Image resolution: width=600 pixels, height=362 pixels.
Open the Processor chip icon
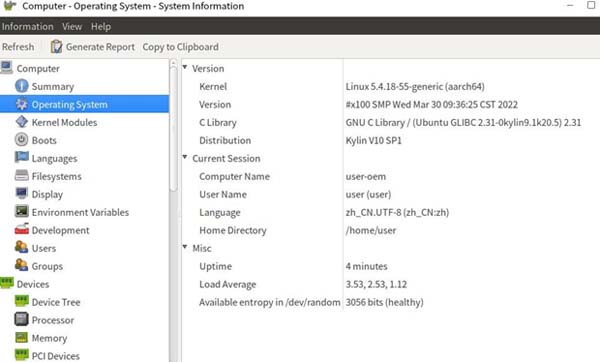(x=21, y=319)
